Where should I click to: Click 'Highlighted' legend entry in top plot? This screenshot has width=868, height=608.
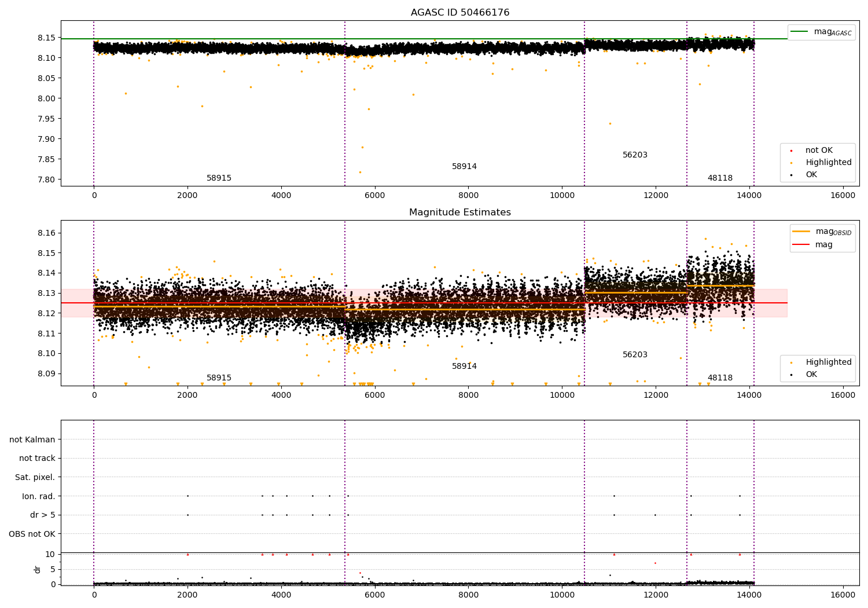828,163
